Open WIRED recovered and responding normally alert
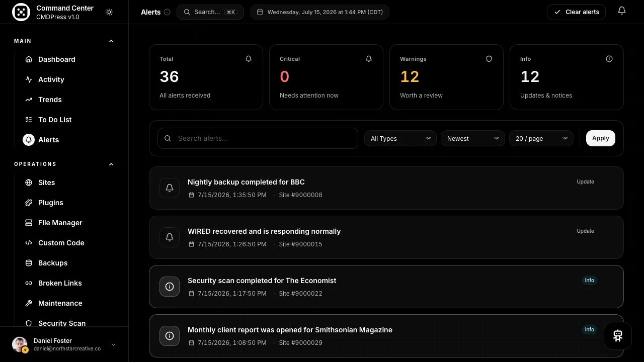This screenshot has width=644, height=362. click(x=386, y=237)
